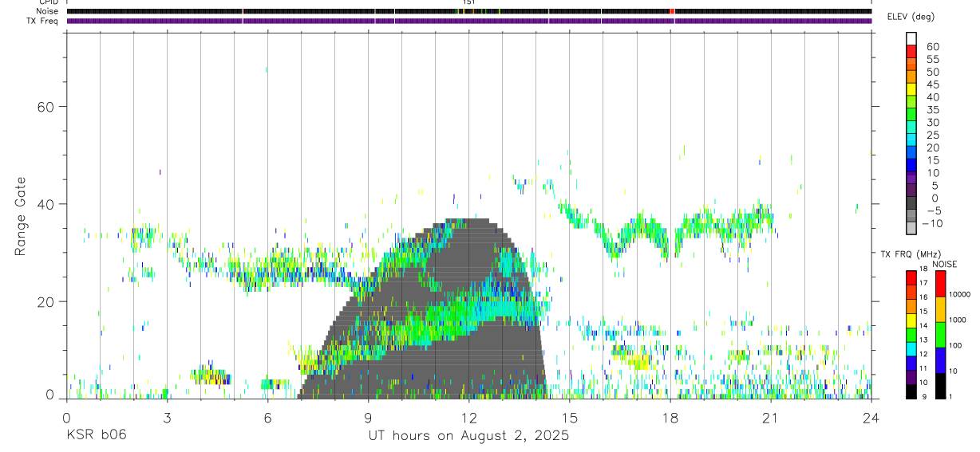Click the 'Noise' strip label at top

(x=47, y=11)
